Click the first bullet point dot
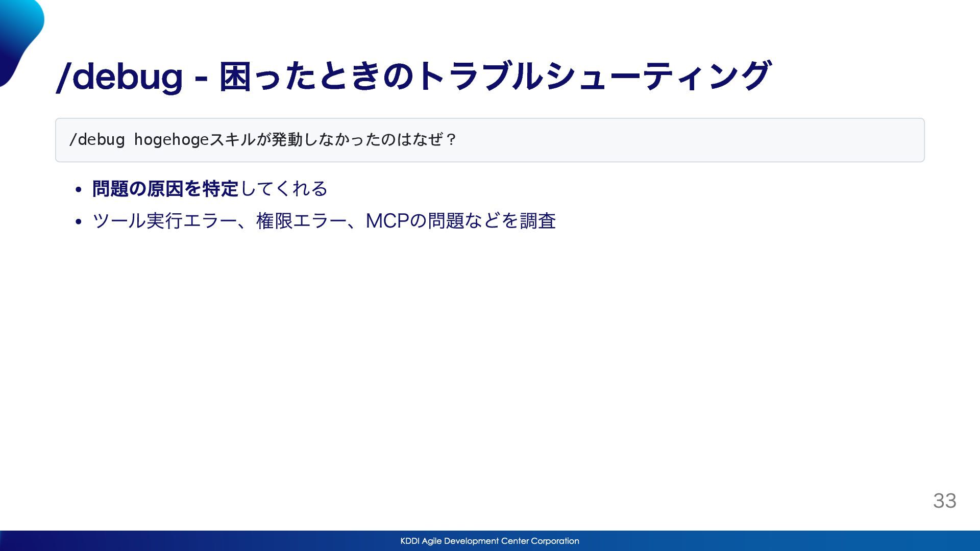The width and height of the screenshot is (980, 551). point(78,190)
